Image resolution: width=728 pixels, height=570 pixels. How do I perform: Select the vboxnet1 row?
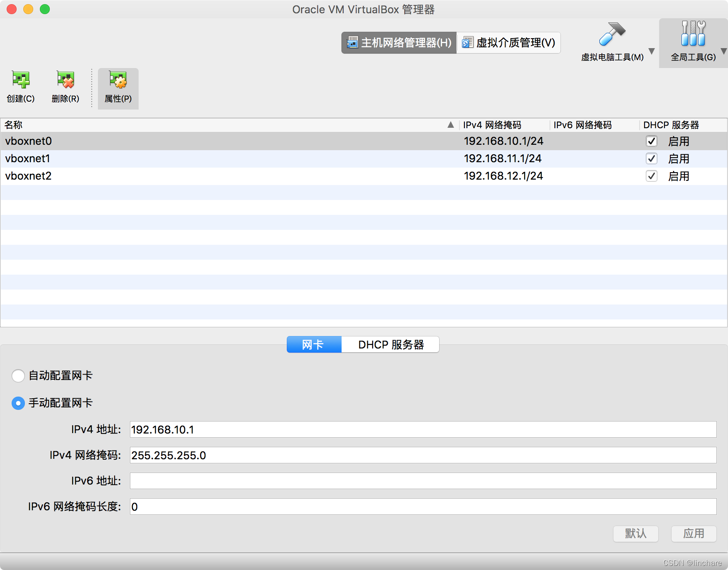pyautogui.click(x=364, y=158)
